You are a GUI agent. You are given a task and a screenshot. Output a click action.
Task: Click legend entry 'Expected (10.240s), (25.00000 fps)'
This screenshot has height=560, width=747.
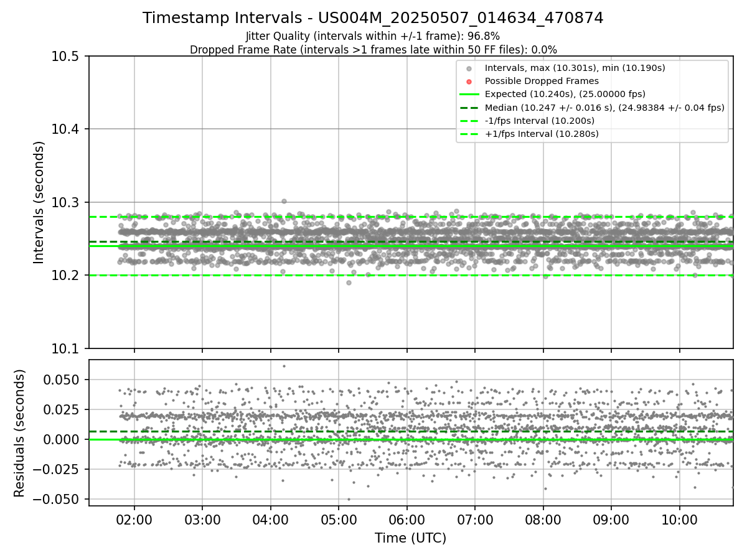(x=565, y=94)
